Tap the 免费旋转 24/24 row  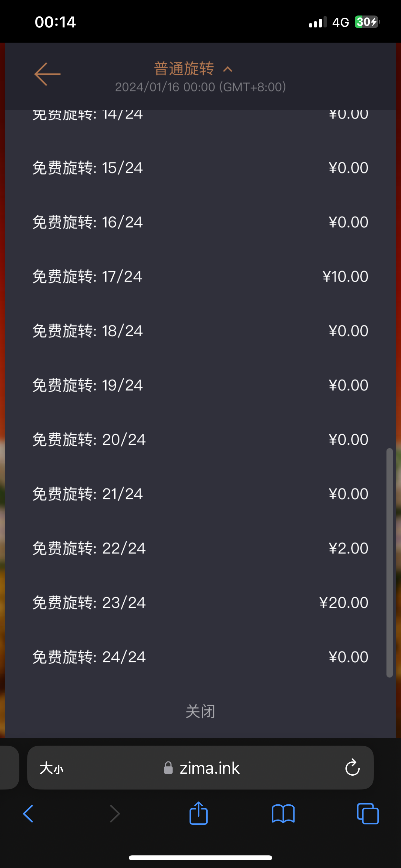click(200, 657)
